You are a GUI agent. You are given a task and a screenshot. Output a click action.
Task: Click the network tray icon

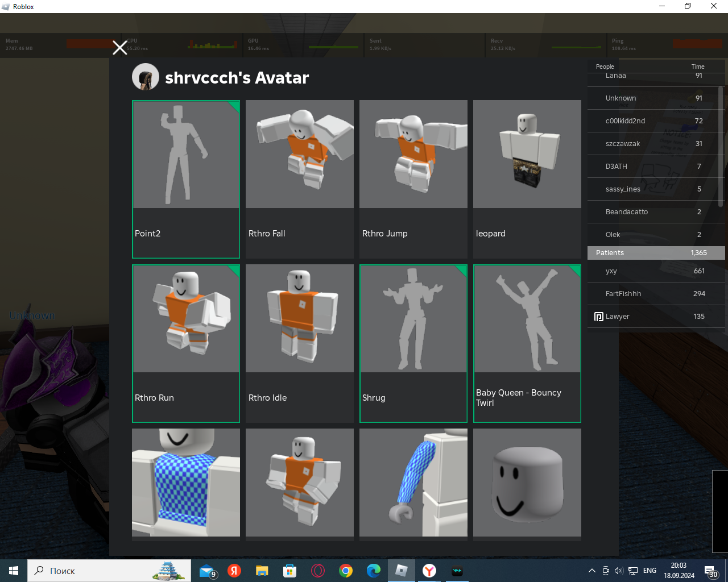click(633, 571)
